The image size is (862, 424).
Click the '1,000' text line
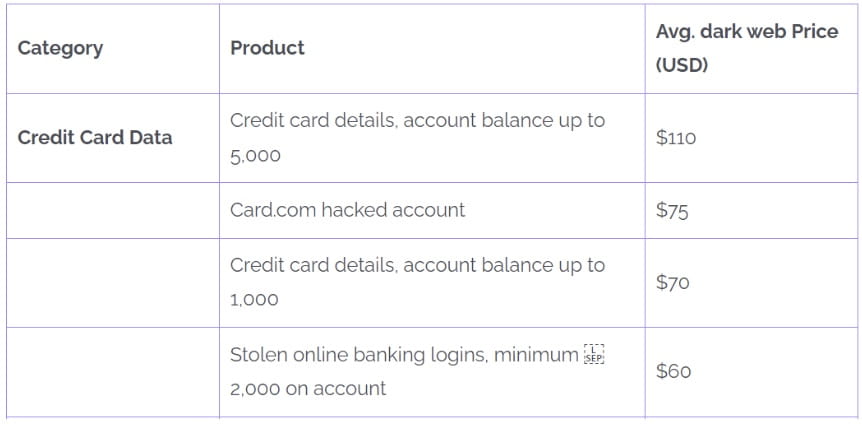[254, 300]
